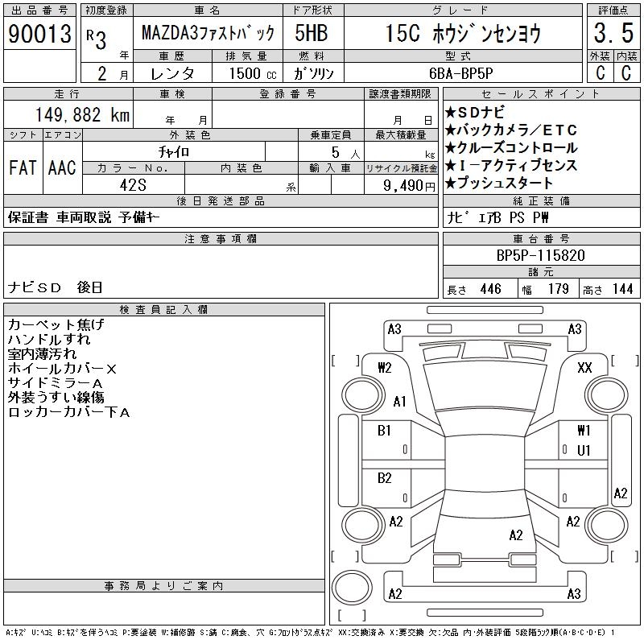Click the W2 mark on the car diagram
644x644 pixels.
pos(385,368)
